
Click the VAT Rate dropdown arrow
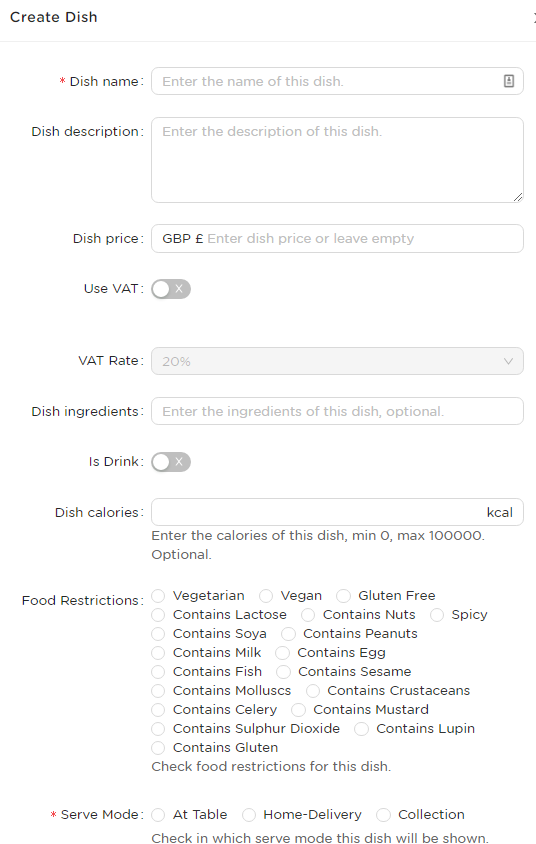(508, 361)
